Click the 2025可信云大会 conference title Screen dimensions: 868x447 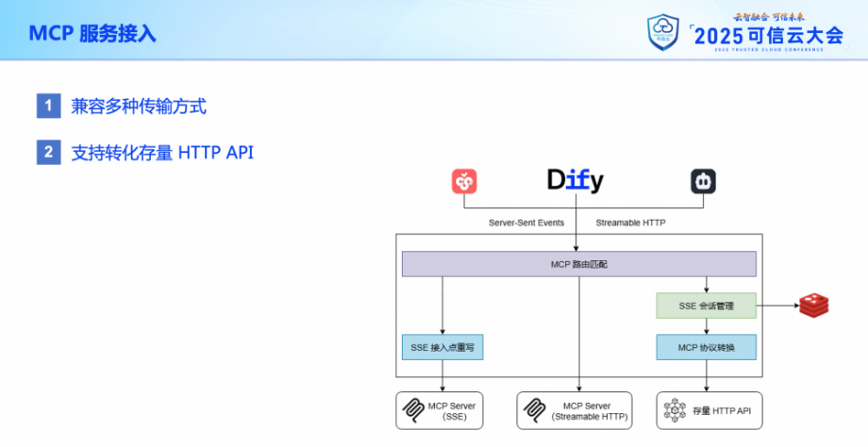769,36
